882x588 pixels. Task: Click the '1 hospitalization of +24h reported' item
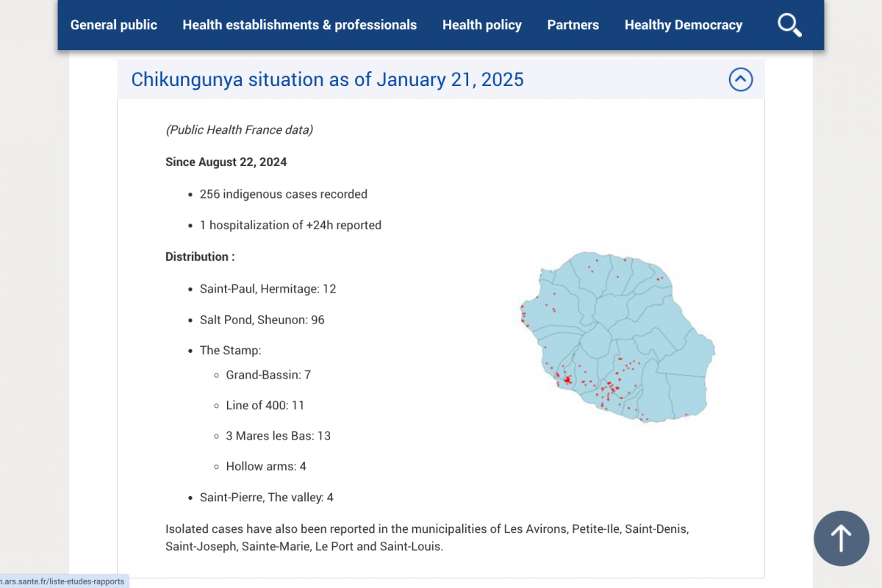[290, 225]
